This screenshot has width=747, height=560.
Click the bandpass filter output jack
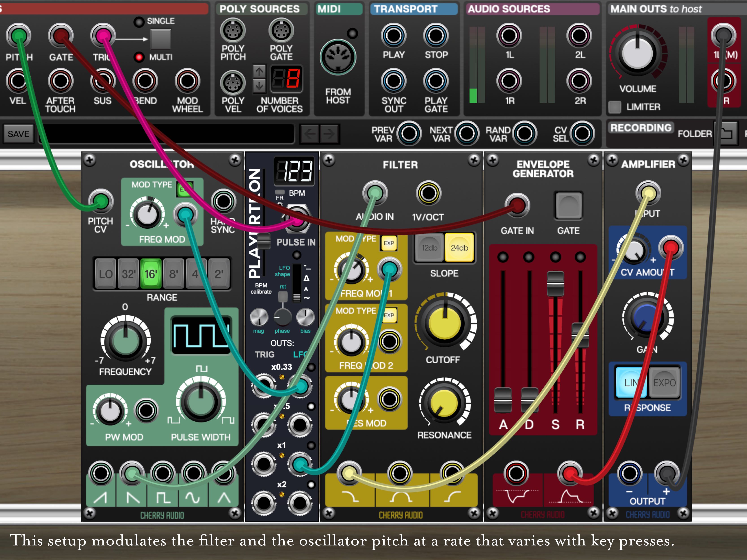pos(400,473)
